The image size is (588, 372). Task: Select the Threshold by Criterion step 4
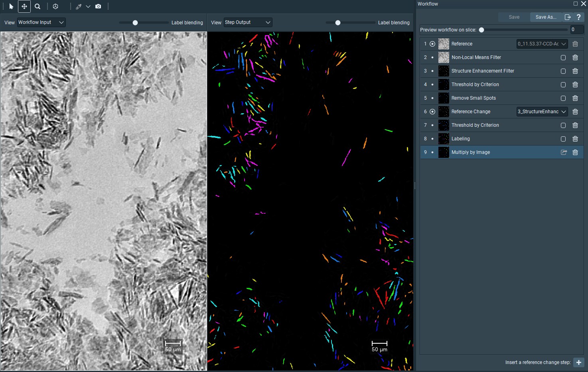click(475, 85)
